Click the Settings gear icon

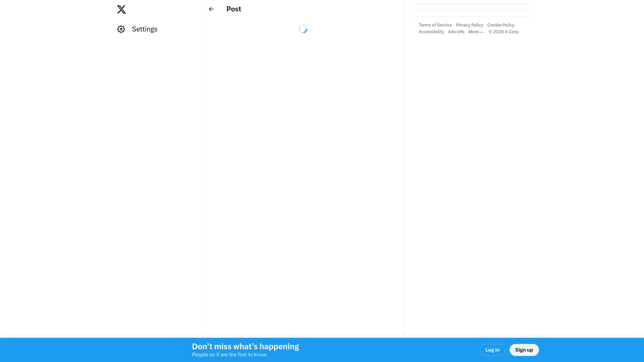point(121,29)
